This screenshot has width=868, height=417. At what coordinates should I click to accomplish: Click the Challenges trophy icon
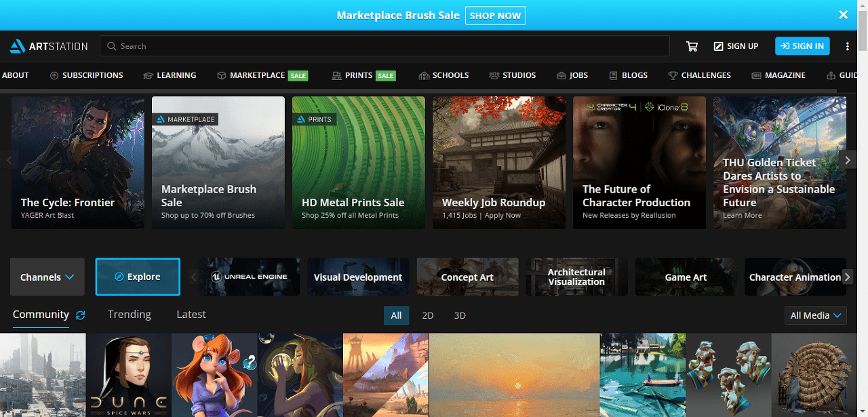tap(673, 75)
